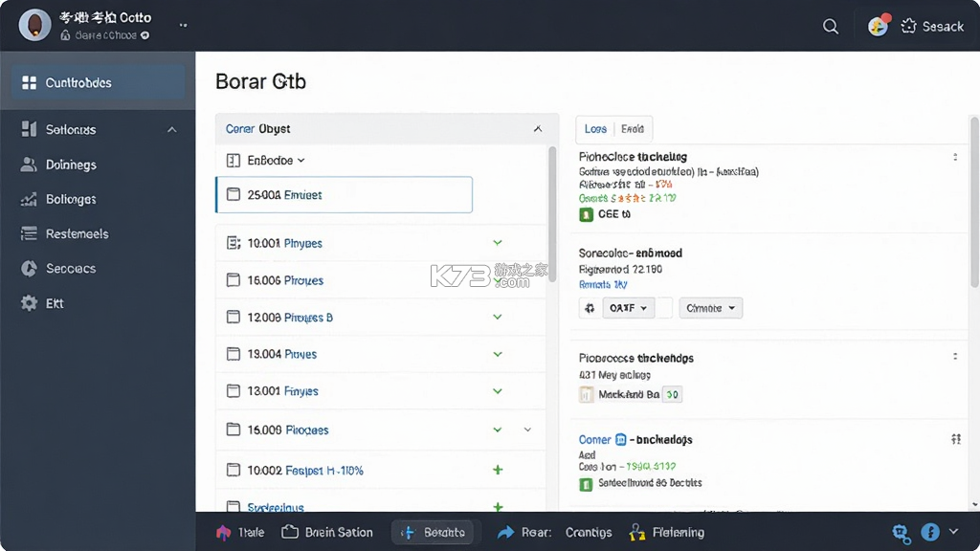
Task: Grab the right panel scrollbar
Action: tap(975, 203)
